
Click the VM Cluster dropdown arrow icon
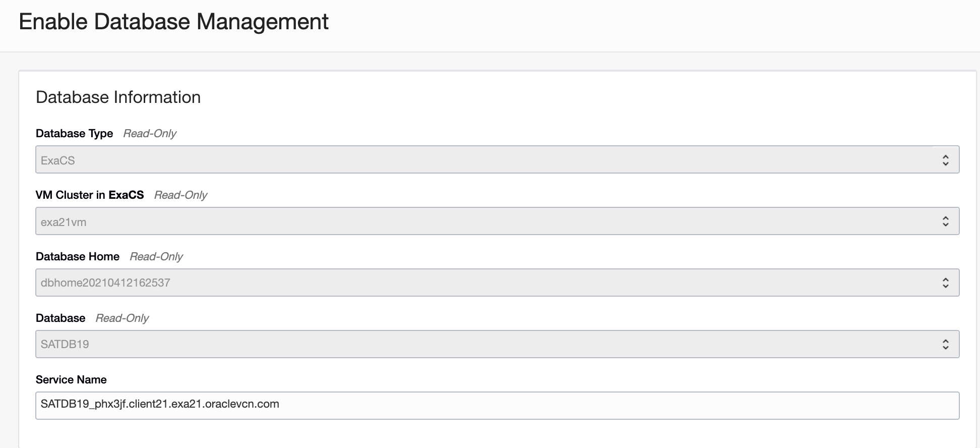pos(945,221)
